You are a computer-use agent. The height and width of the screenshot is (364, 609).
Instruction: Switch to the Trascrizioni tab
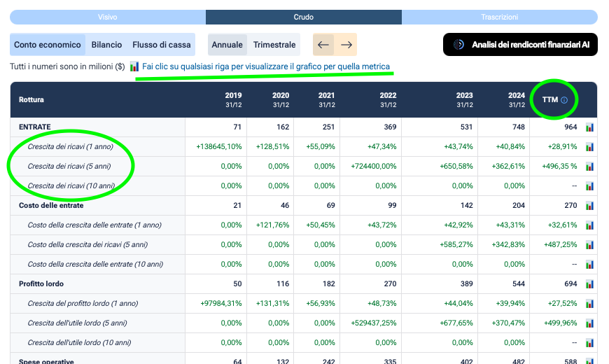click(x=499, y=17)
